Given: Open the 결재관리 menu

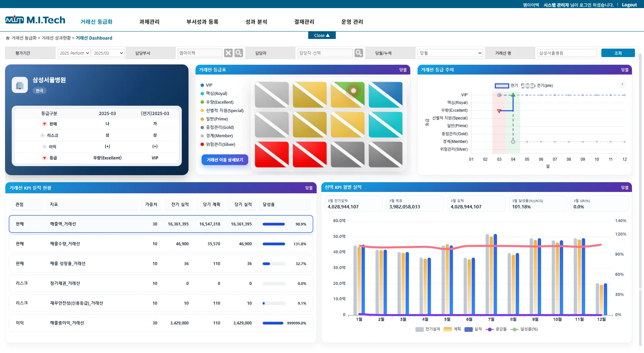Looking at the screenshot, I should (x=304, y=22).
